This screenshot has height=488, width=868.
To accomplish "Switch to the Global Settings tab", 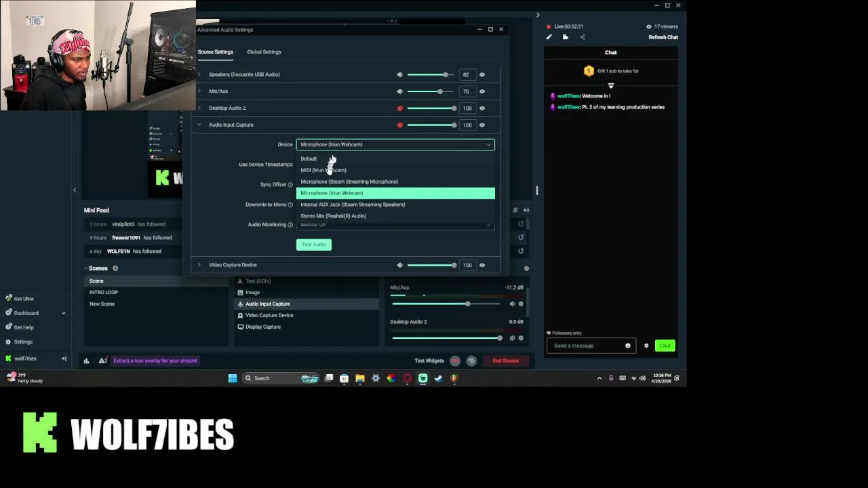I will tap(264, 52).
